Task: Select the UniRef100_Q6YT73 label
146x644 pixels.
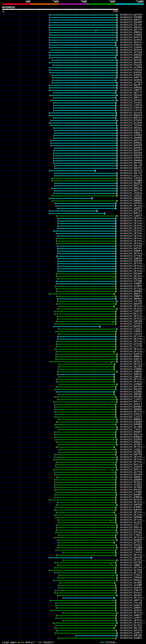Action: (131, 93)
